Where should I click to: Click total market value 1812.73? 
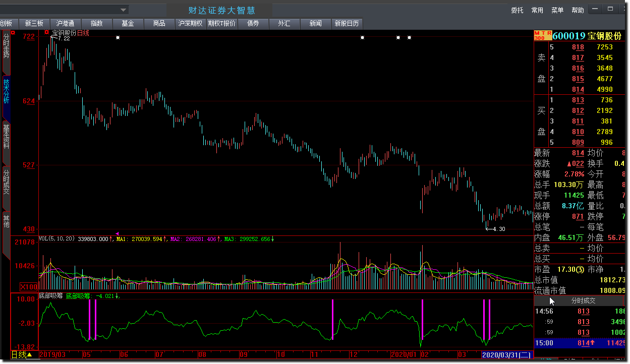612,280
